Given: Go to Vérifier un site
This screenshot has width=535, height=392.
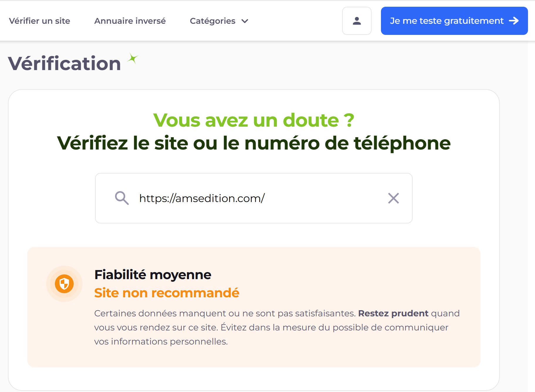Looking at the screenshot, I should 40,21.
